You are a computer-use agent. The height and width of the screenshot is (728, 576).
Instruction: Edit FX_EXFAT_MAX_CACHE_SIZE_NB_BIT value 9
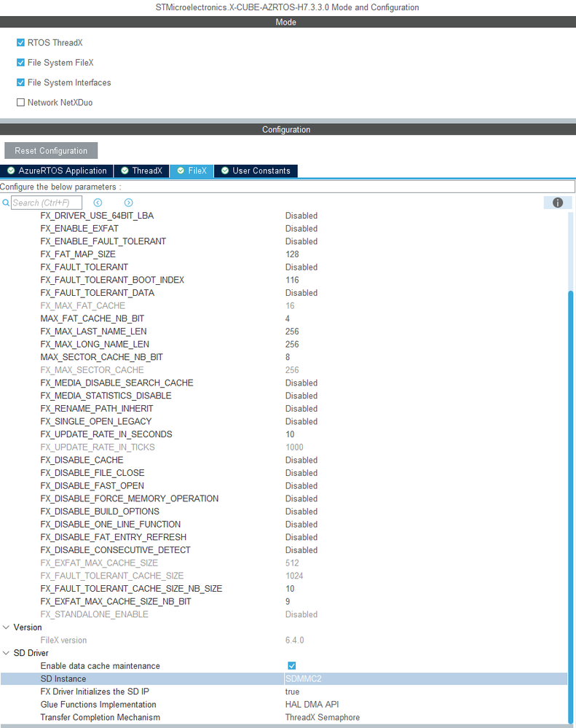288,602
